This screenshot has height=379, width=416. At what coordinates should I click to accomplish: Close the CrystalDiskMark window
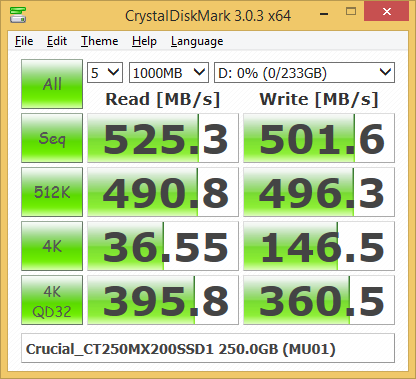pos(387,11)
